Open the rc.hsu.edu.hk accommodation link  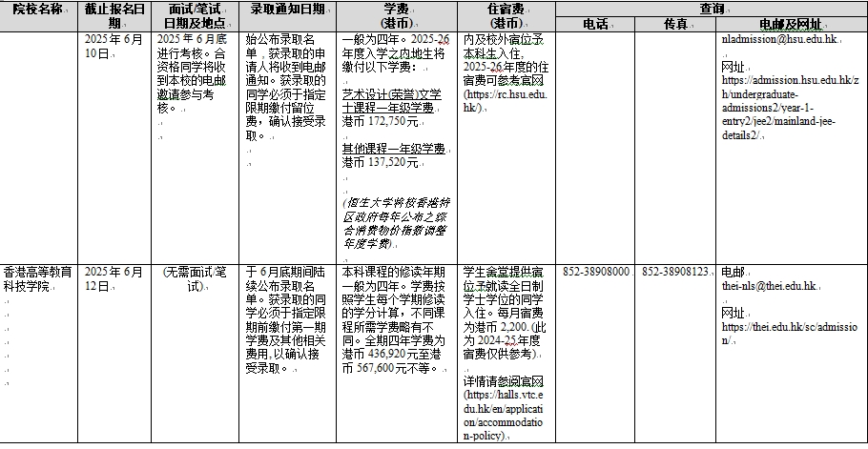506,101
